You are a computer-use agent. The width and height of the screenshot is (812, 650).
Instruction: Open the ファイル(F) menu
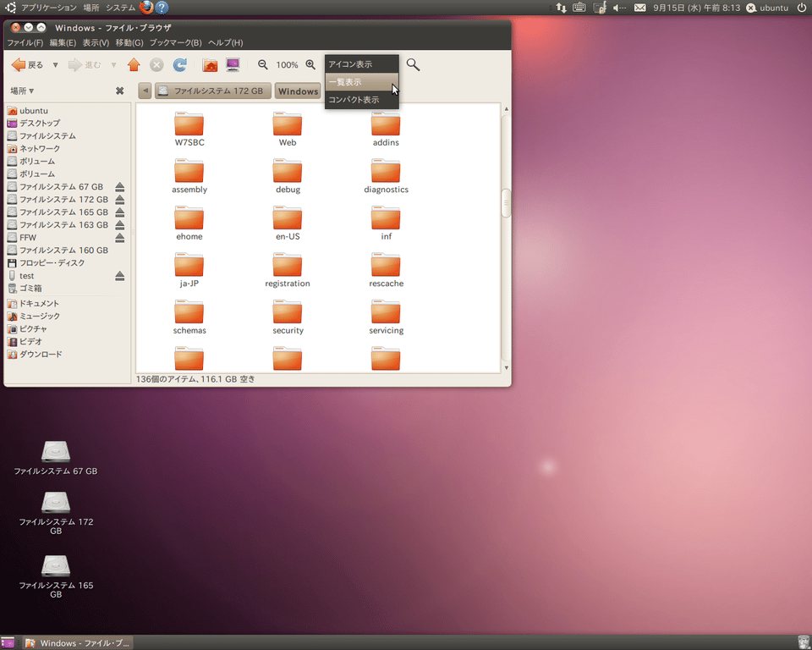(25, 42)
